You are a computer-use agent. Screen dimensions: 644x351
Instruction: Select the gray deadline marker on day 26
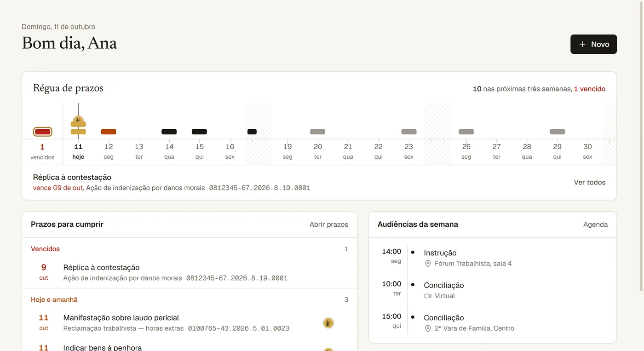[466, 132]
